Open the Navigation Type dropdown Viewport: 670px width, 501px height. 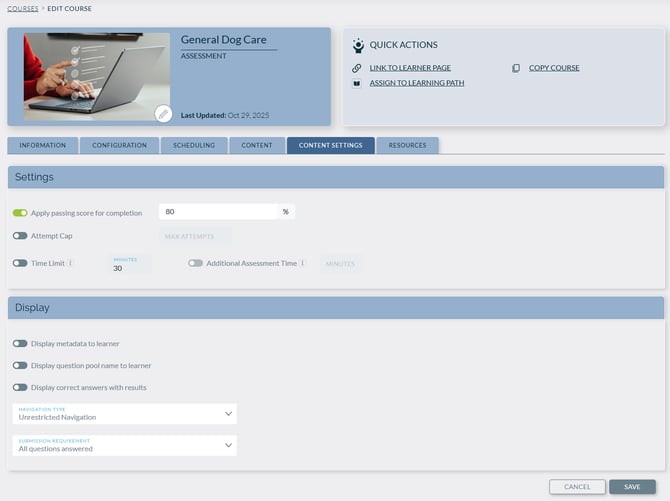pyautogui.click(x=125, y=414)
